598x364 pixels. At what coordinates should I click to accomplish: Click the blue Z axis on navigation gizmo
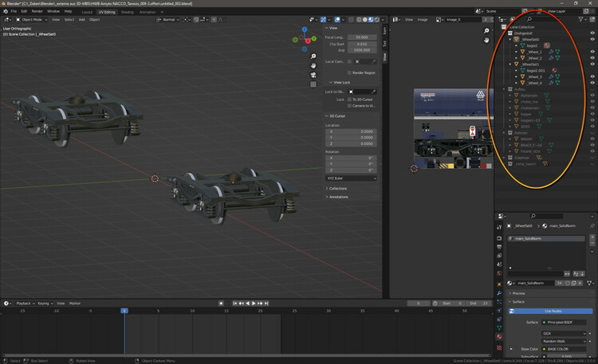pos(305,29)
